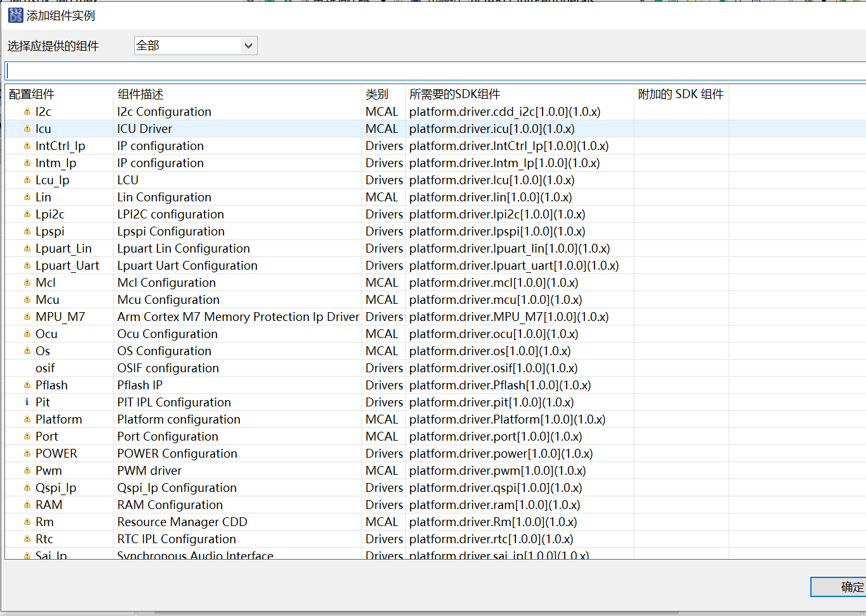Screen dimensions: 866x616
Task: Click the 所需要的SDK组件 column header
Action: point(453,93)
